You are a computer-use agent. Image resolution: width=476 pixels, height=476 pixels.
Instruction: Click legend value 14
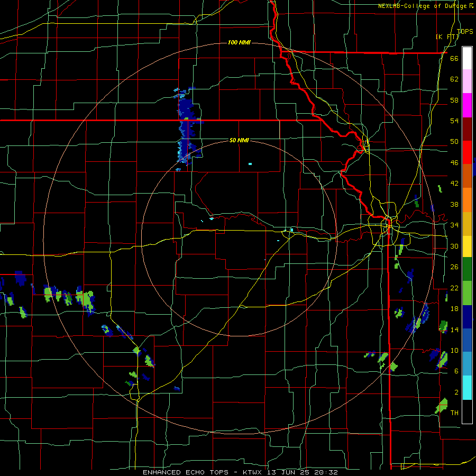coord(454,329)
